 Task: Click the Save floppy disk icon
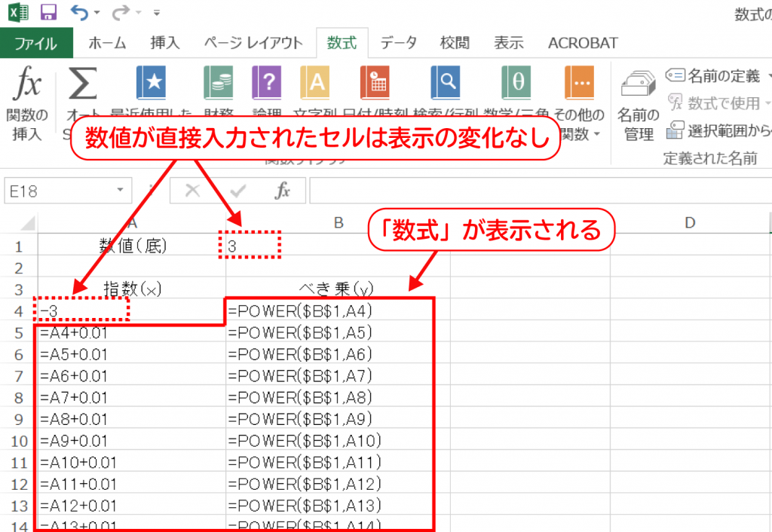pos(48,12)
